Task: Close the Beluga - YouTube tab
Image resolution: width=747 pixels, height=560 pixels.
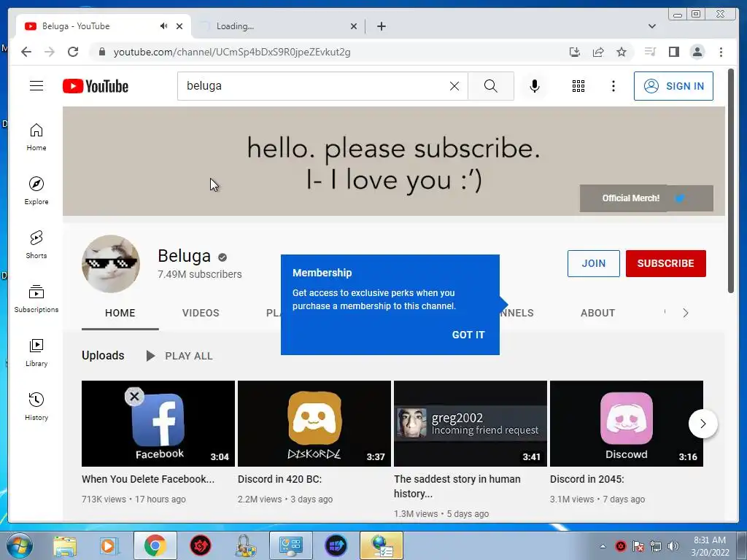Action: [179, 26]
